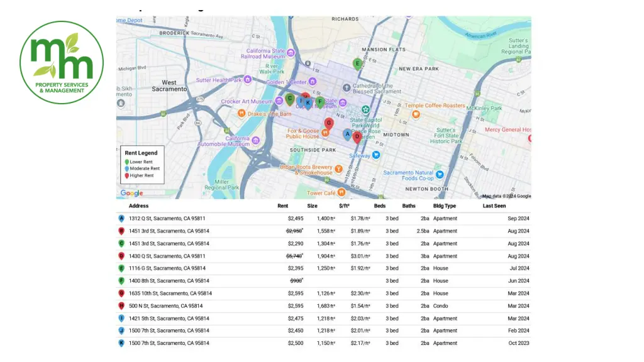Screen dimensions: 644x362
Task: Click the Tower Café restaurant icon
Action: [341, 192]
